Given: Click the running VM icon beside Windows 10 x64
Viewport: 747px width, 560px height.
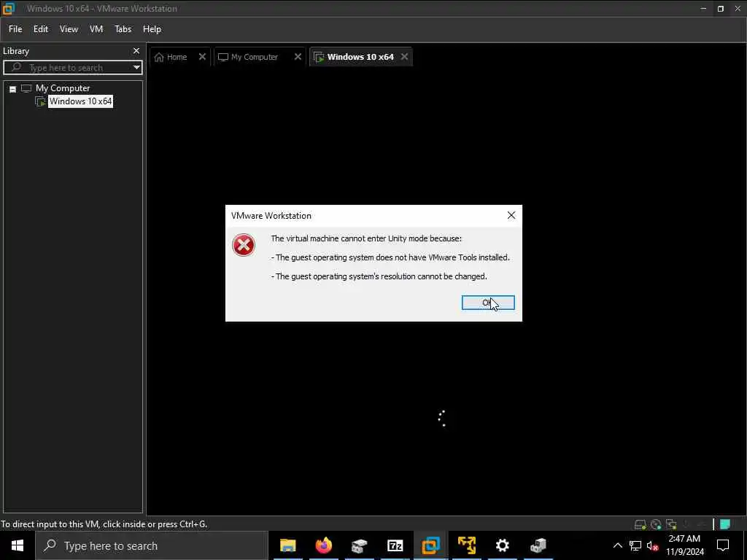Looking at the screenshot, I should pyautogui.click(x=41, y=102).
